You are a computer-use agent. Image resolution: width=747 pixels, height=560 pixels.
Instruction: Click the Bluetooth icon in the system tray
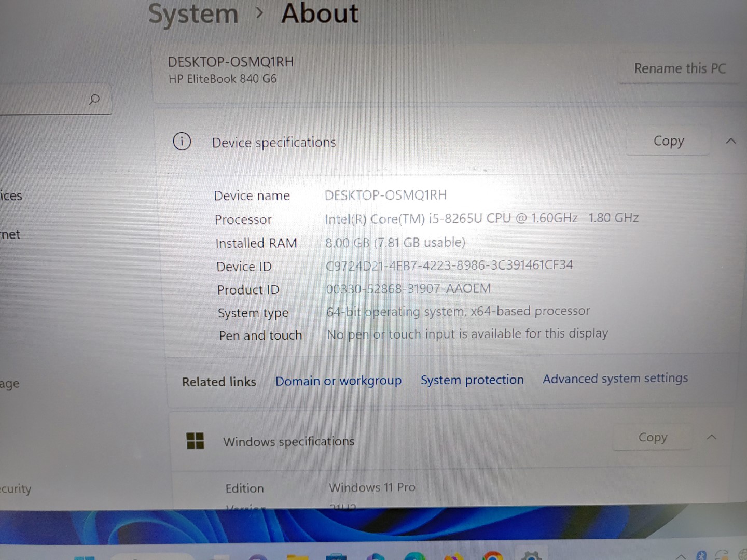(x=701, y=555)
